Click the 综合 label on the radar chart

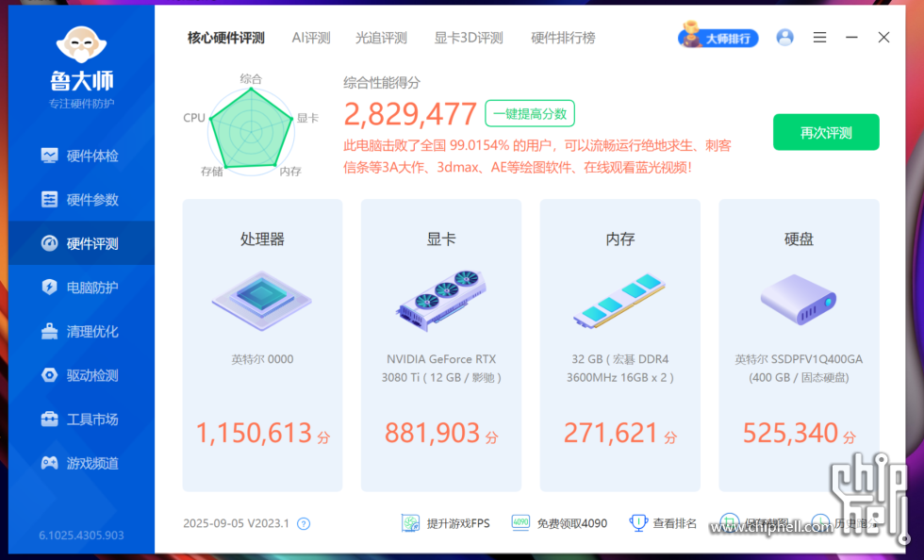(x=251, y=78)
